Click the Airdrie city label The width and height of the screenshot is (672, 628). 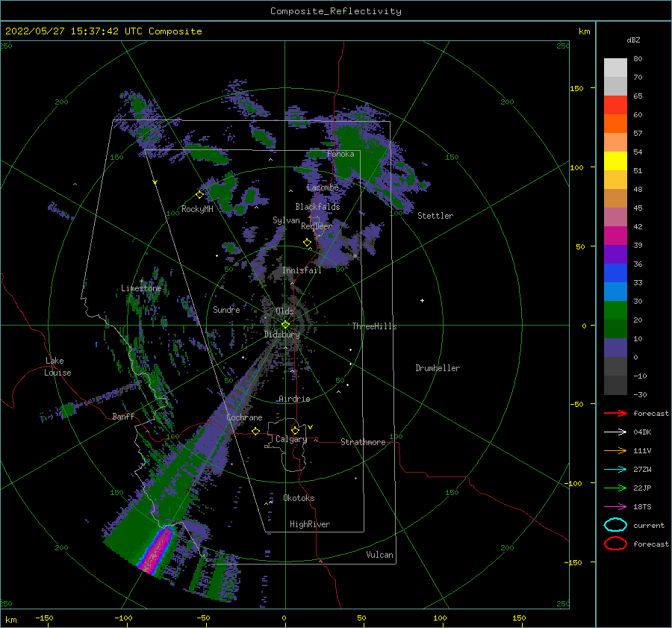point(294,399)
